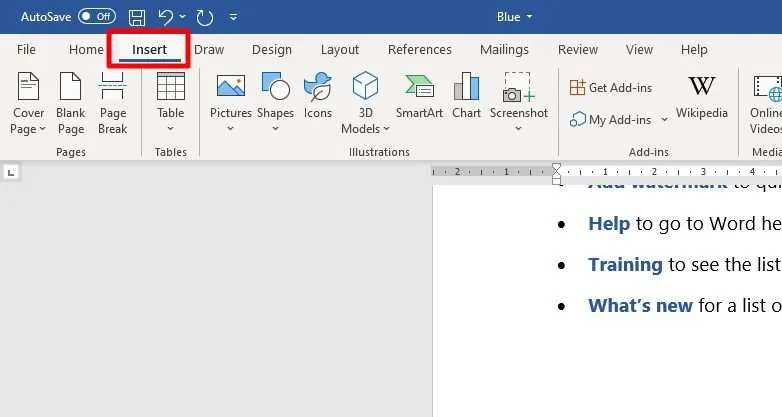Open the References tab
This screenshot has height=417, width=782.
pos(419,49)
